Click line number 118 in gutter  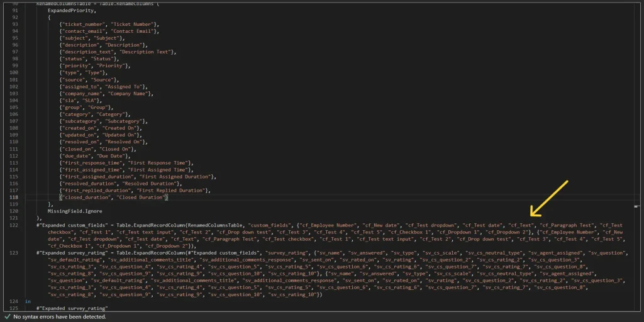13,197
